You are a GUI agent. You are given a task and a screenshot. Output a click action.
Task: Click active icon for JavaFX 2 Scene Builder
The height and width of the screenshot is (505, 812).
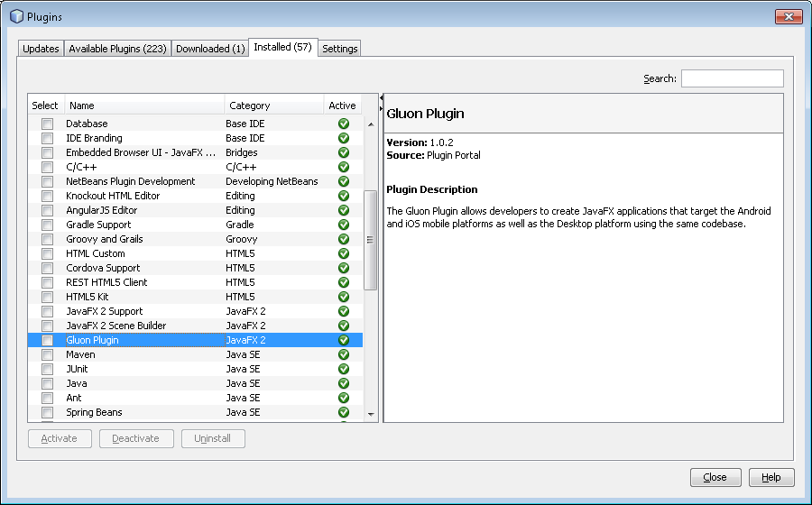(x=344, y=326)
